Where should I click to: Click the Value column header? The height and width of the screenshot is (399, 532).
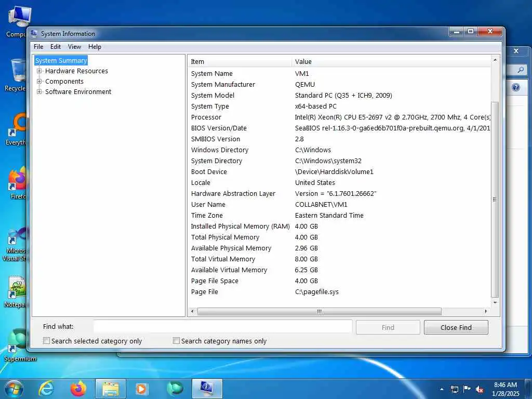pyautogui.click(x=391, y=61)
